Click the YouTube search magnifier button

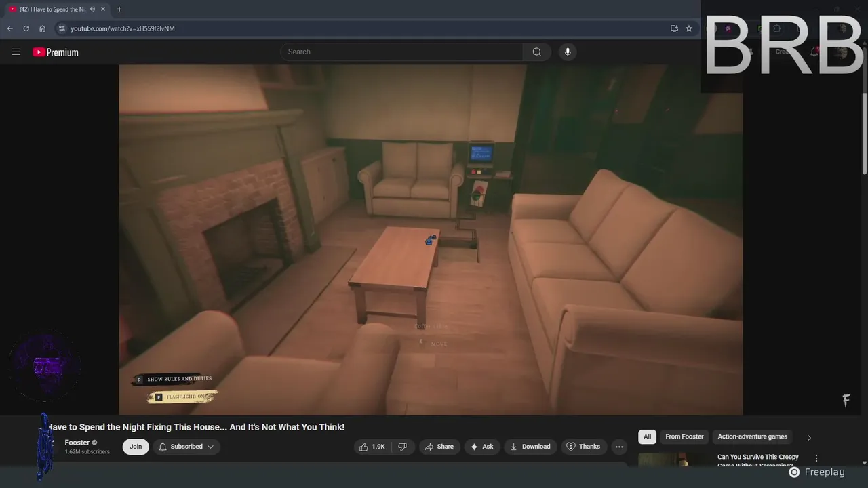coord(537,52)
